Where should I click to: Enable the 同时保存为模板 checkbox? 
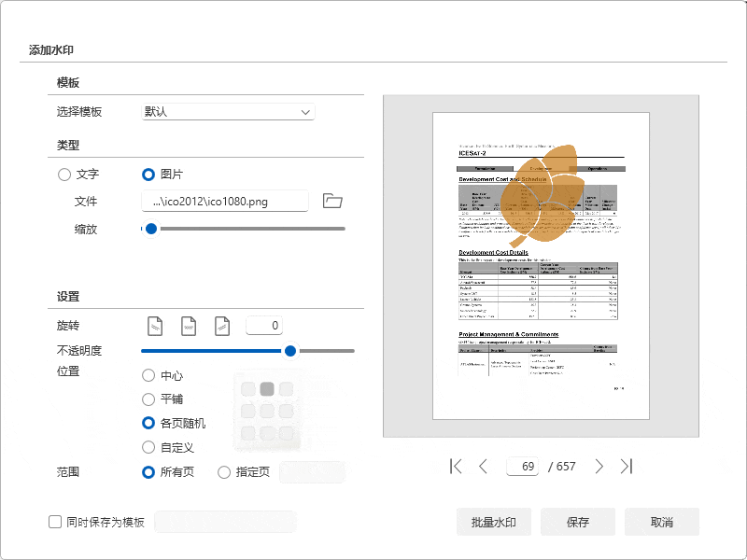51,521
